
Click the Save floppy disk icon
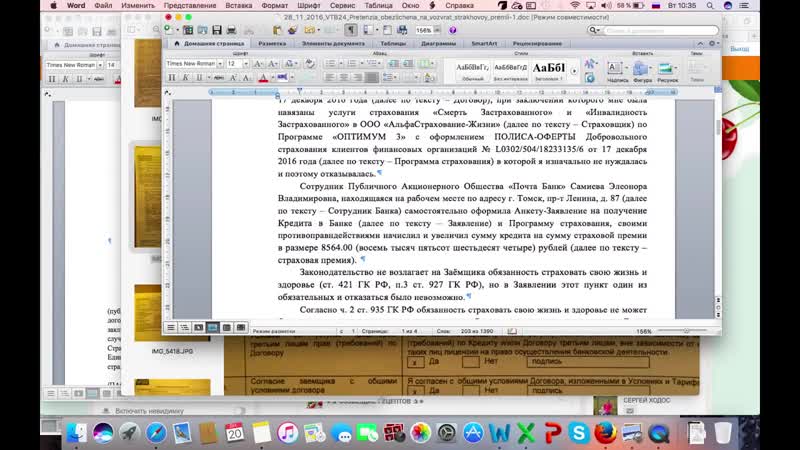(x=217, y=30)
